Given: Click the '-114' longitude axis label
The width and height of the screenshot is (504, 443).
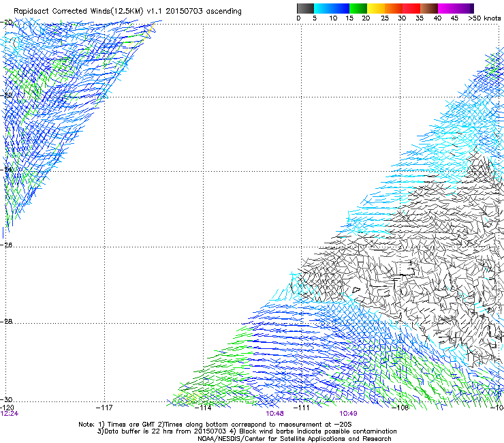Looking at the screenshot, I should tap(203, 408).
